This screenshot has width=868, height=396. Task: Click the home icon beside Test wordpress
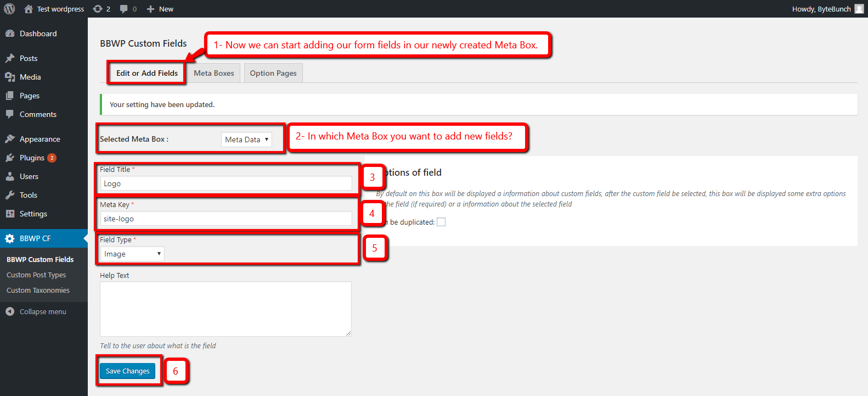29,9
